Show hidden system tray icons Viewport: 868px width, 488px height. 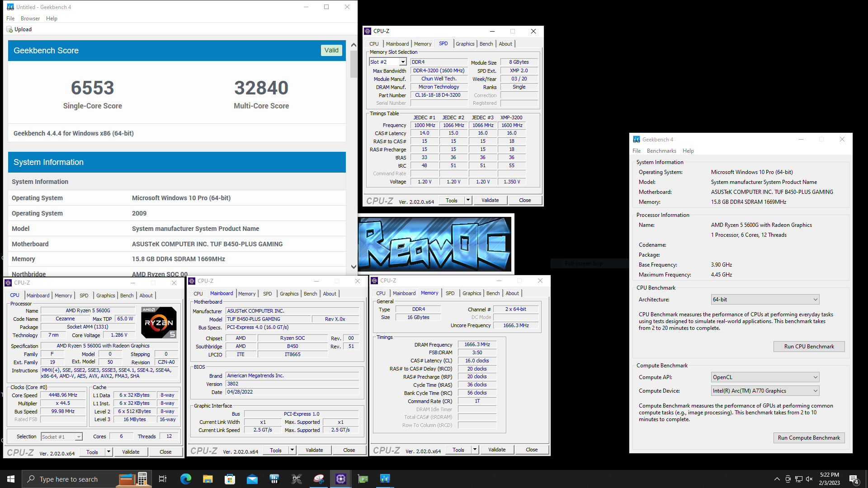tap(777, 479)
